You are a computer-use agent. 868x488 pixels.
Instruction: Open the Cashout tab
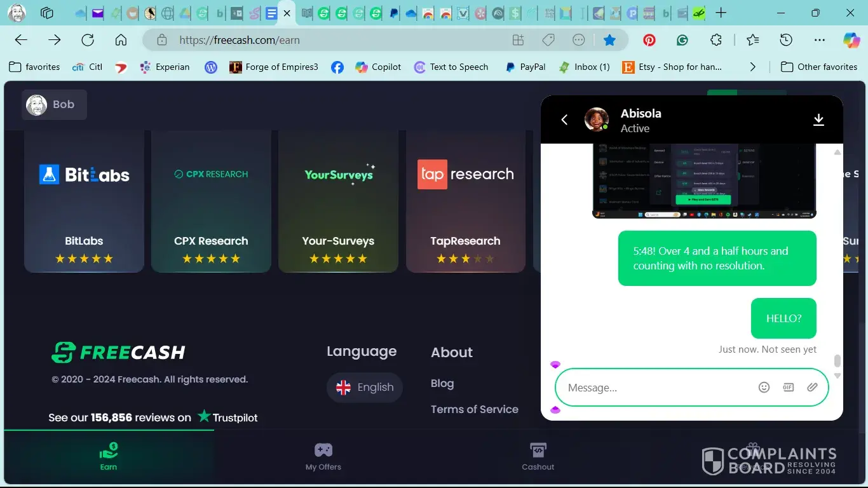pyautogui.click(x=538, y=457)
